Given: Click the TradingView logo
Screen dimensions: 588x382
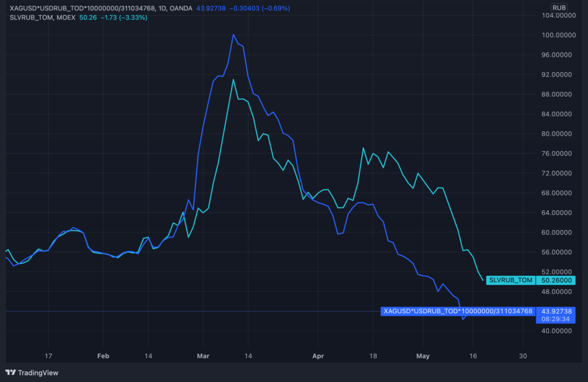Looking at the screenshot, I should (x=32, y=373).
